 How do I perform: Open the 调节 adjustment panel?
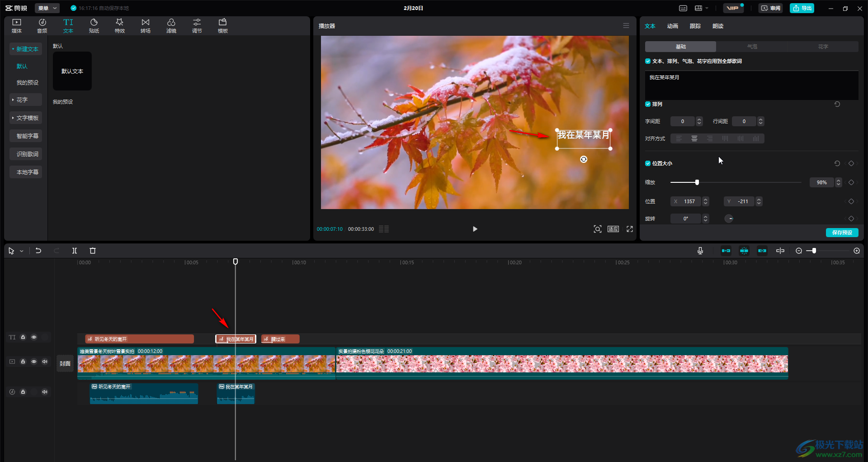(x=197, y=26)
